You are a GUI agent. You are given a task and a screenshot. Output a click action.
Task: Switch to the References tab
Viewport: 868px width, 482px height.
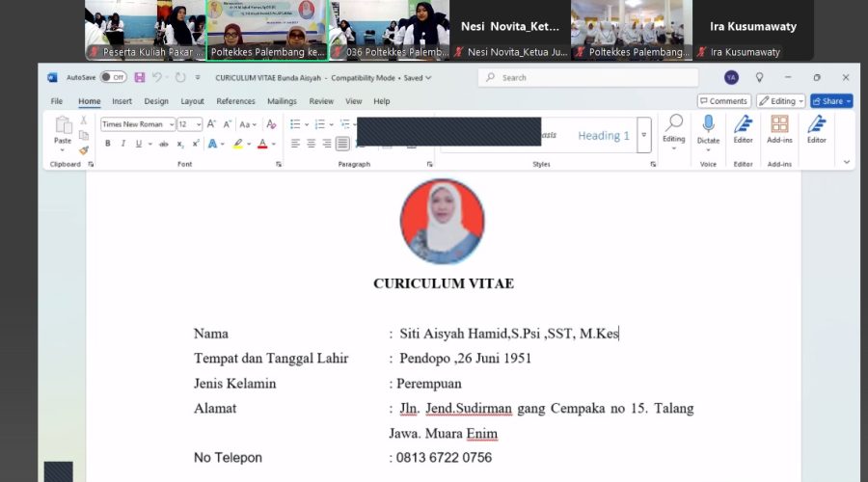click(x=235, y=101)
